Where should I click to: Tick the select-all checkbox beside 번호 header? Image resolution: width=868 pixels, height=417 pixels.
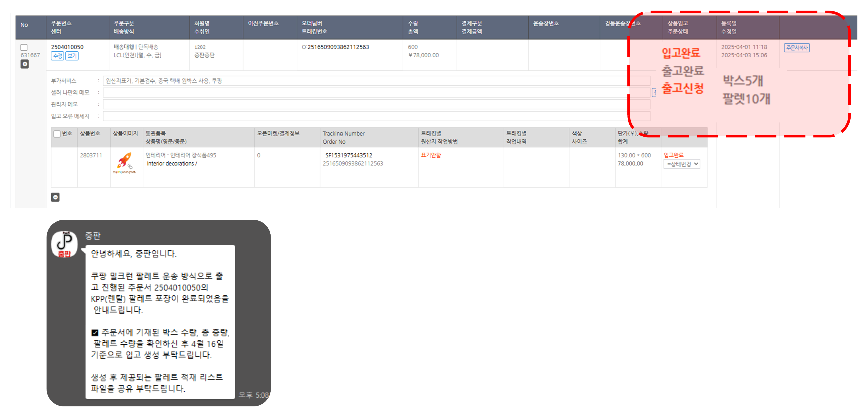[57, 134]
